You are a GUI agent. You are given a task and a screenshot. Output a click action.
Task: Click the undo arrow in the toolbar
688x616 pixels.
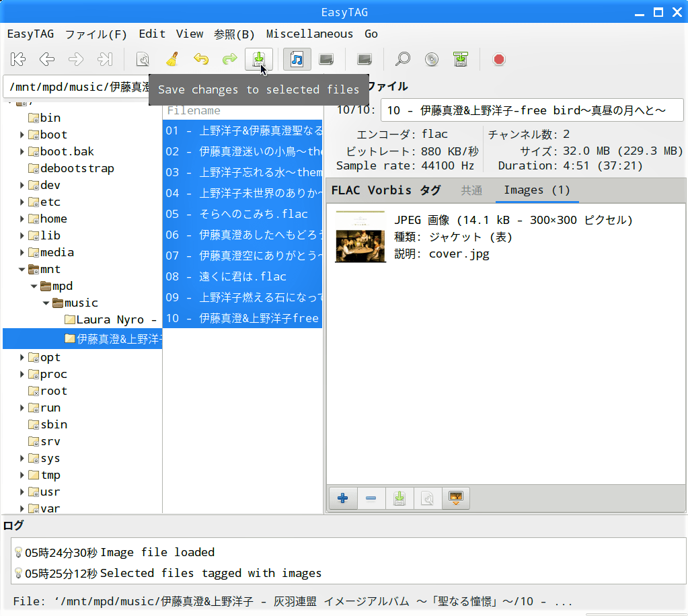(x=200, y=59)
